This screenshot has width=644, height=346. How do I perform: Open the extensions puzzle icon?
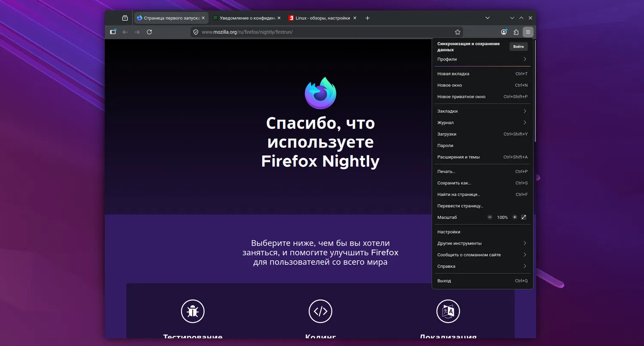coord(516,32)
